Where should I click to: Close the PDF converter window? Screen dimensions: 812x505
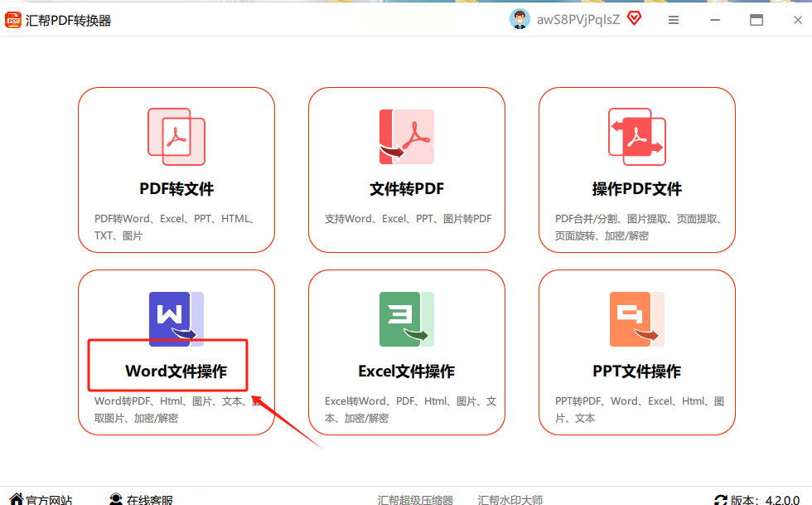pos(797,20)
